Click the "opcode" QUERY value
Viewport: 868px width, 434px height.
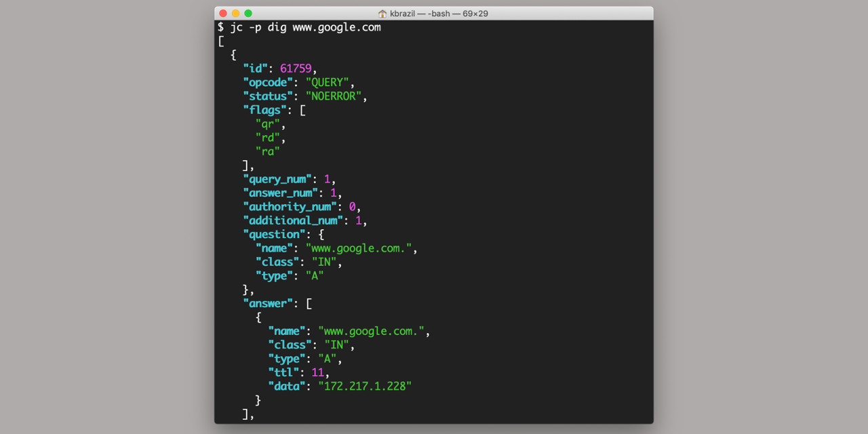coord(329,82)
